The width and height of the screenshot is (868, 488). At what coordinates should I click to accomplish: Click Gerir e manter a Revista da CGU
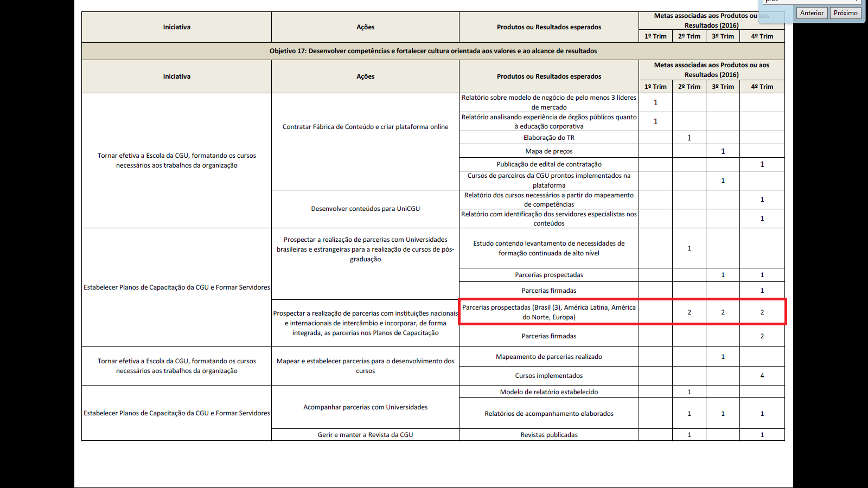coord(365,435)
